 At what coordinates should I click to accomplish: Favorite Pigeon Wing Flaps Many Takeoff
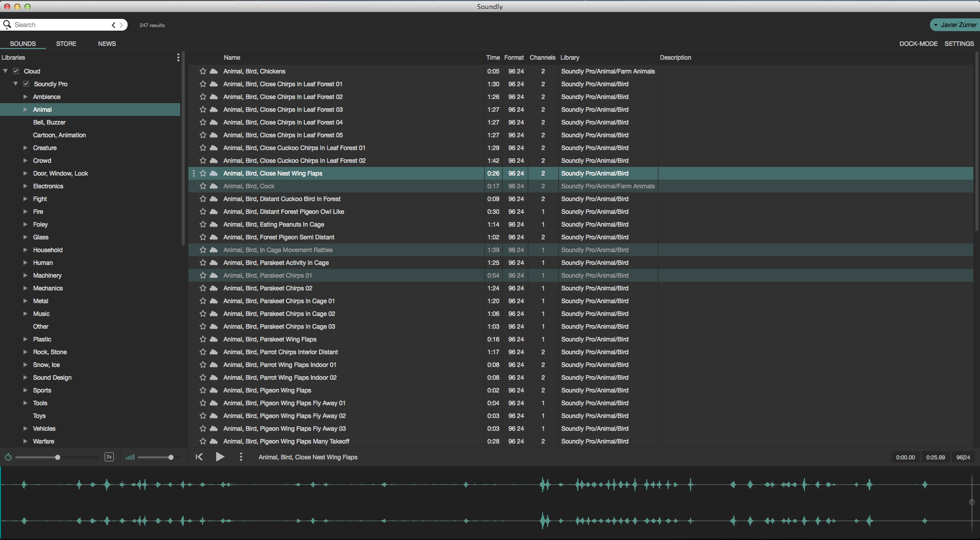[203, 441]
